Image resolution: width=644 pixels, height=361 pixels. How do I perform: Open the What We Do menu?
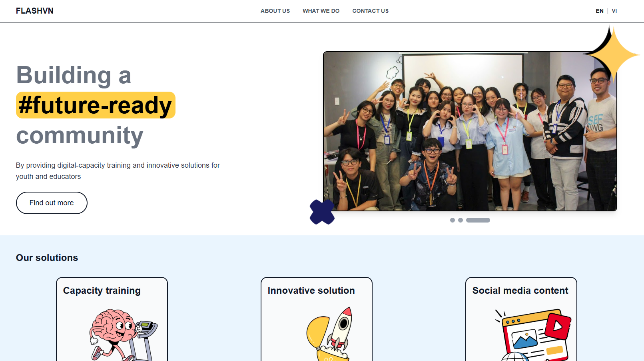pos(321,11)
